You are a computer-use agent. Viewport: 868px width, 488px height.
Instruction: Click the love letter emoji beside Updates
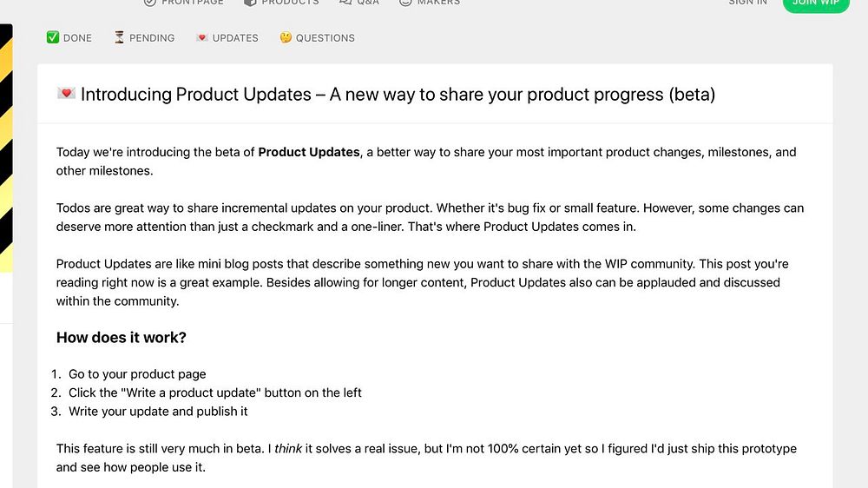click(x=202, y=38)
